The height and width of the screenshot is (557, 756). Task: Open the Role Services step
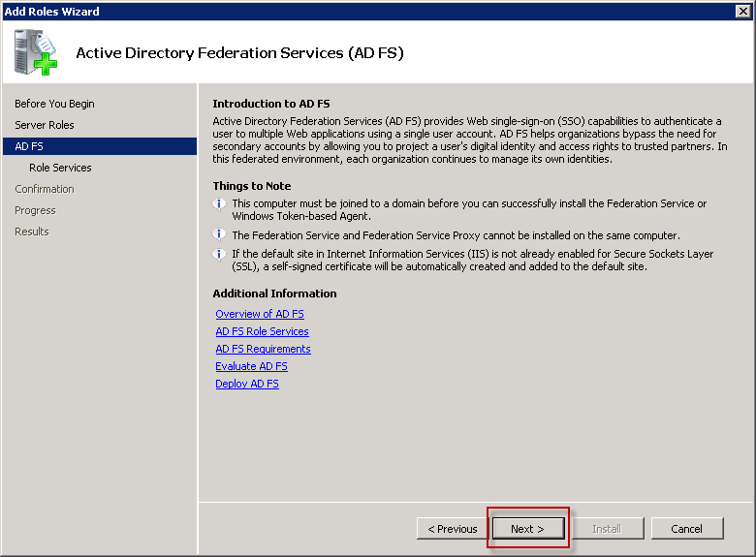60,168
